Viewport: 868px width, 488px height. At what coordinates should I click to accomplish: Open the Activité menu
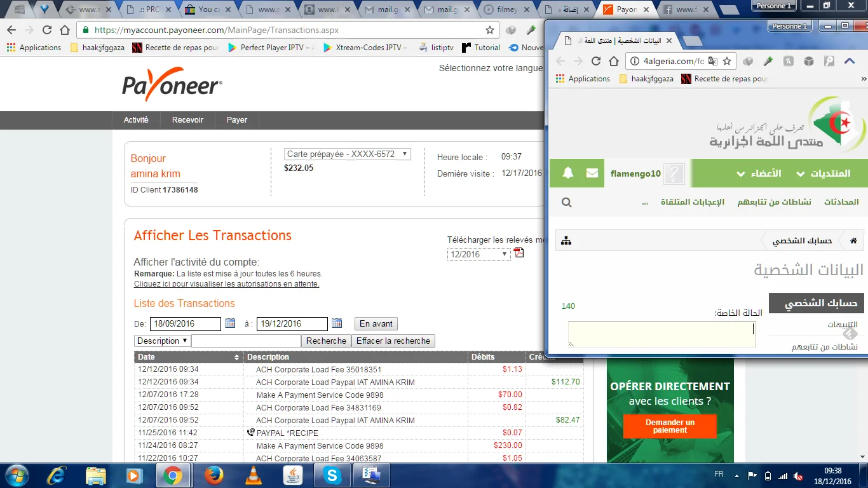pyautogui.click(x=136, y=120)
